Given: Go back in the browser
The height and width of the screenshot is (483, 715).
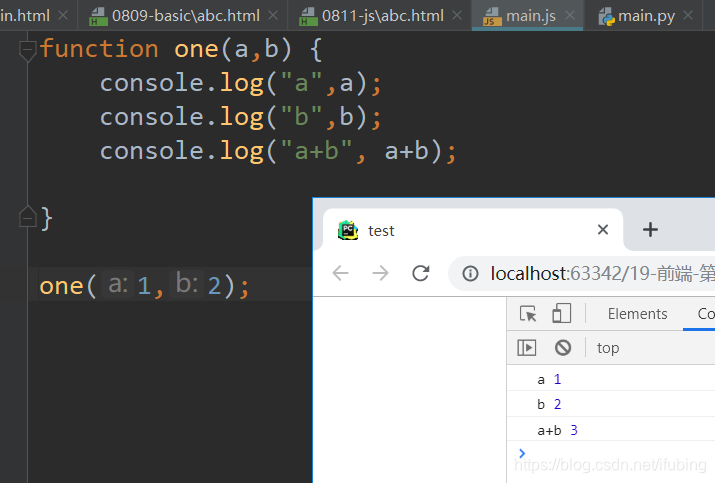Looking at the screenshot, I should click(x=341, y=274).
